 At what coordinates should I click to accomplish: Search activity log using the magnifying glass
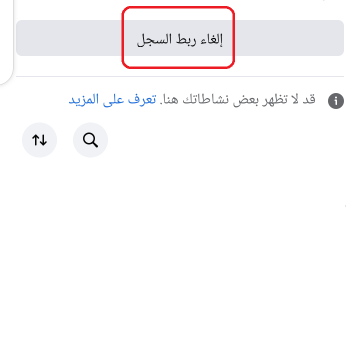point(90,140)
